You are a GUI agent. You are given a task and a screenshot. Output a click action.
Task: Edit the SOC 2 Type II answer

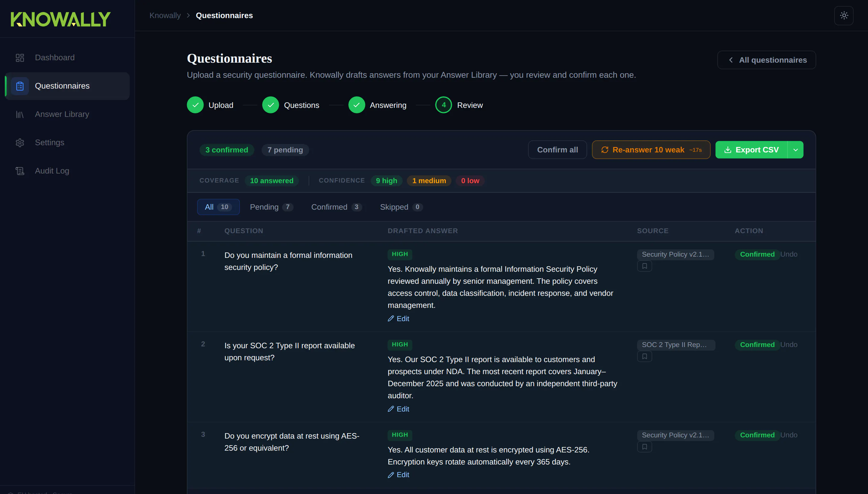[398, 409]
